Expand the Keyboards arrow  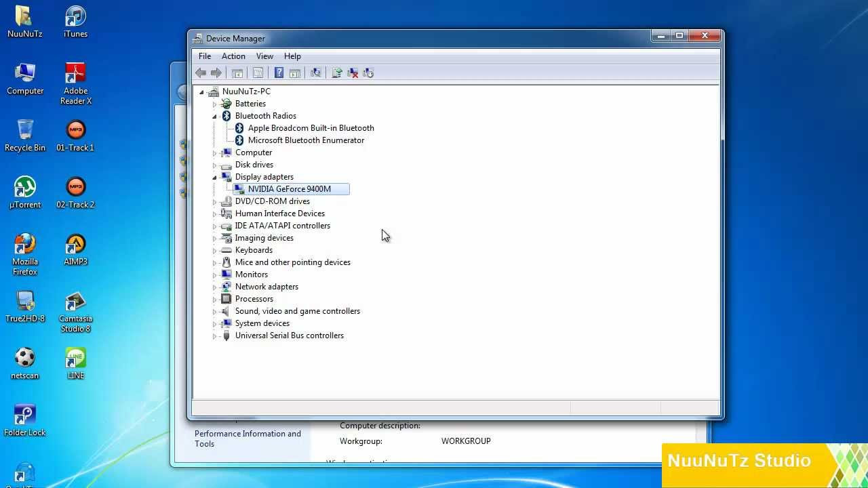(x=214, y=250)
